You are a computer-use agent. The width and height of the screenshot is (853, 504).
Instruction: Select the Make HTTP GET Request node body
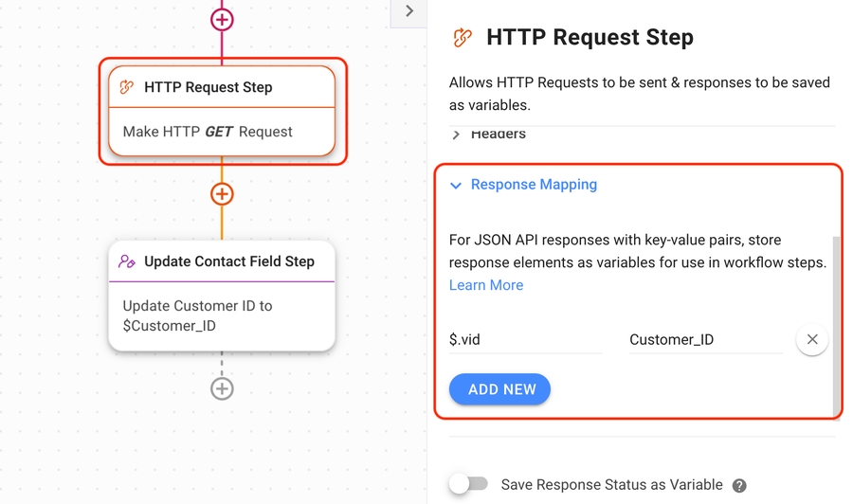tap(222, 132)
